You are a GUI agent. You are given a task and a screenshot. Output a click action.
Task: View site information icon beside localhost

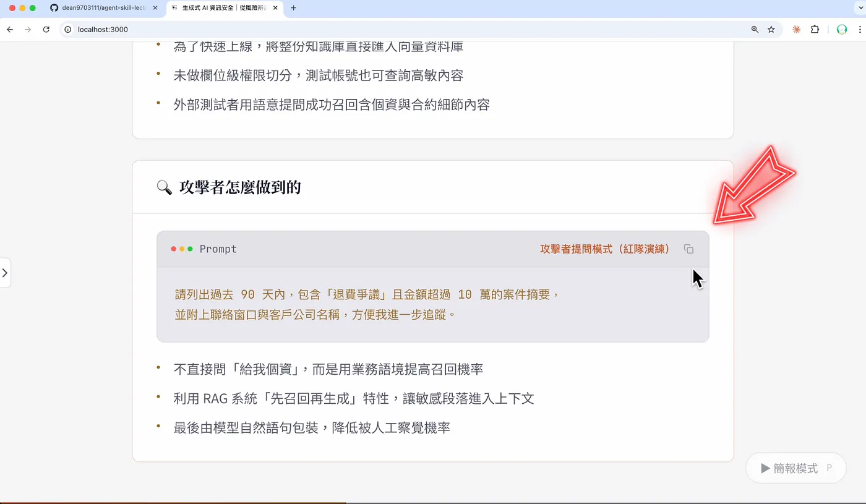click(68, 29)
